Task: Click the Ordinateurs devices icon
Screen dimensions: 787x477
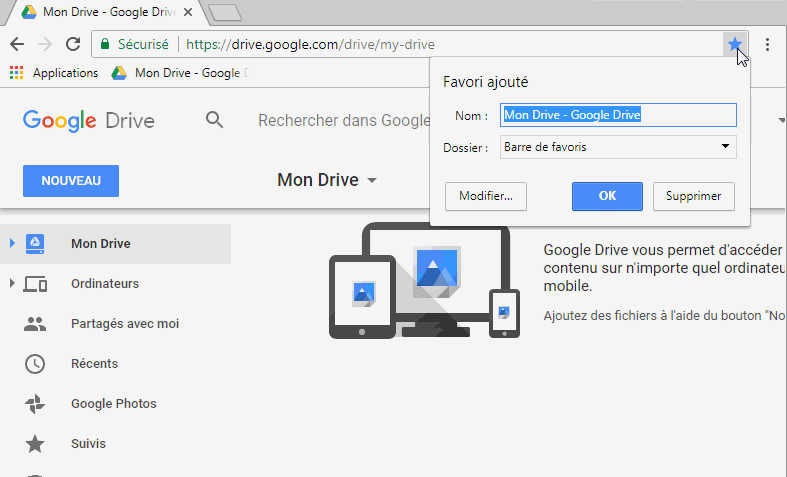Action: tap(35, 284)
